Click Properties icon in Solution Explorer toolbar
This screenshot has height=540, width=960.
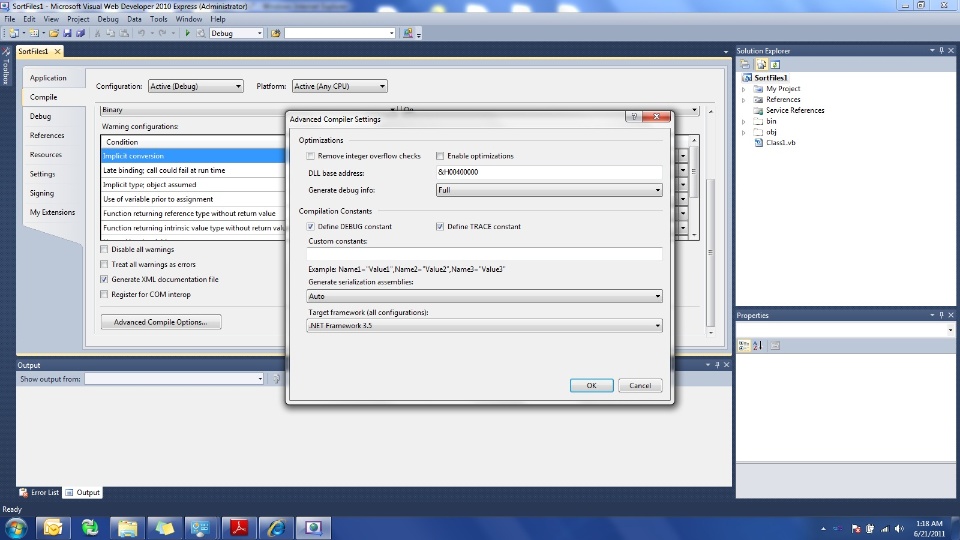click(x=745, y=64)
